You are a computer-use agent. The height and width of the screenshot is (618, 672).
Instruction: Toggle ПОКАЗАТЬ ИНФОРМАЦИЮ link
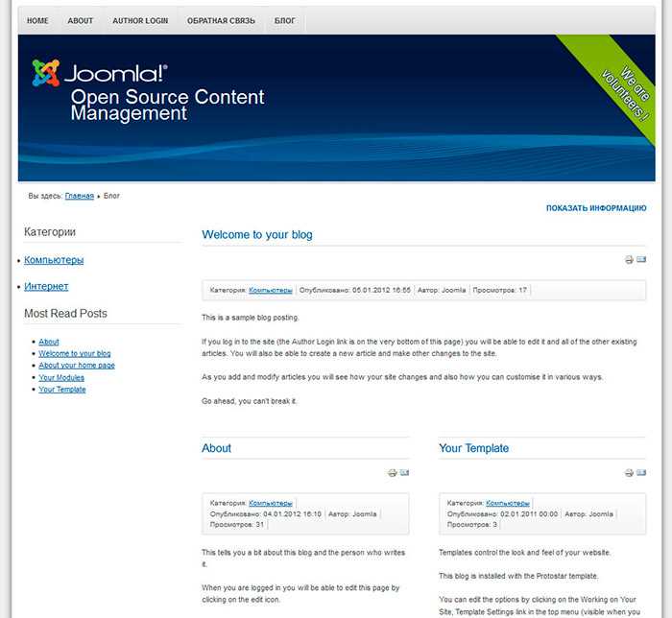(596, 208)
